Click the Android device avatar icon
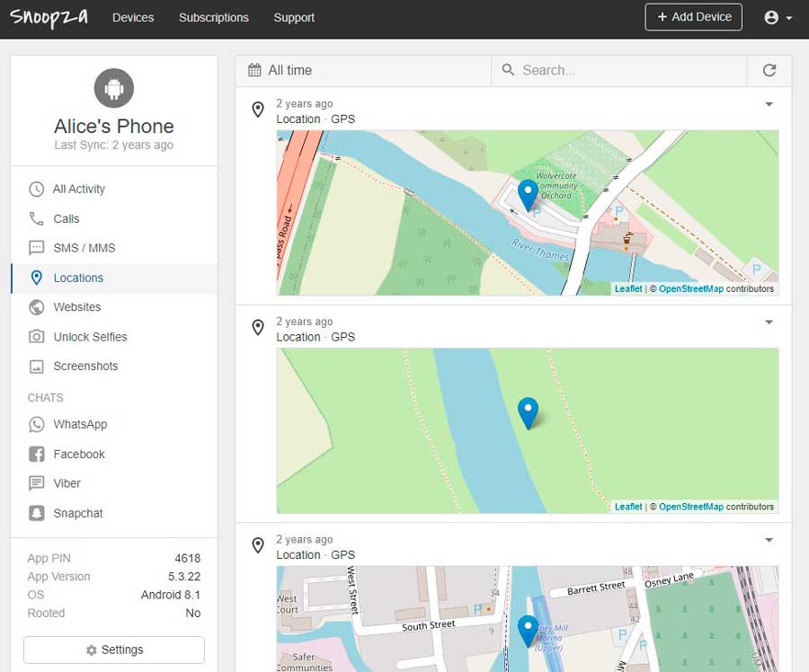The image size is (809, 672). click(x=114, y=88)
